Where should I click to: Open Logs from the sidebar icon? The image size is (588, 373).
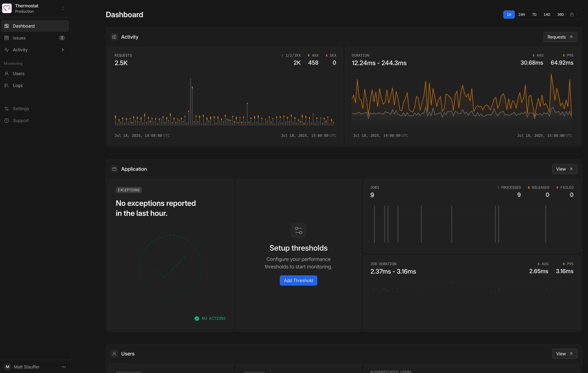(7, 85)
